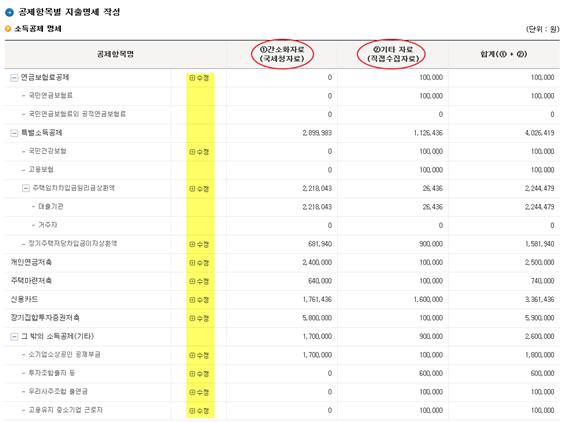Edit 고용유지 중소기업 근로자 via 수정
The width and height of the screenshot is (567, 423).
coord(199,411)
